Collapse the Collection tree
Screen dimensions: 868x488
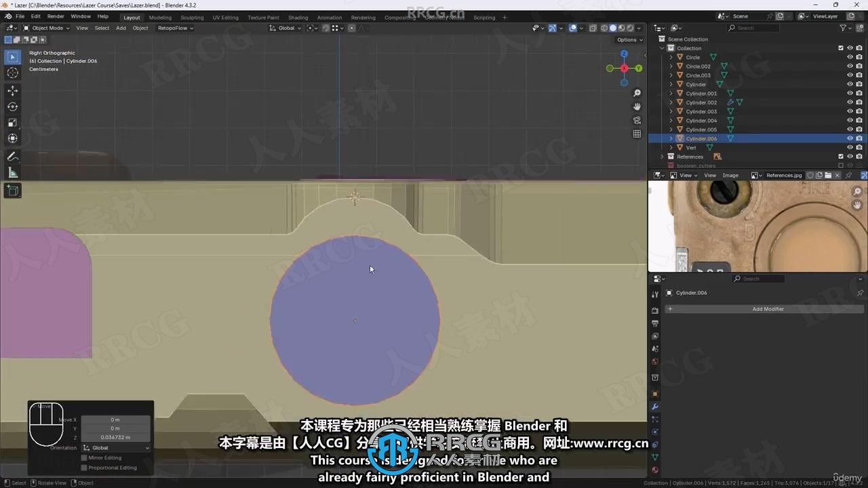coord(663,48)
